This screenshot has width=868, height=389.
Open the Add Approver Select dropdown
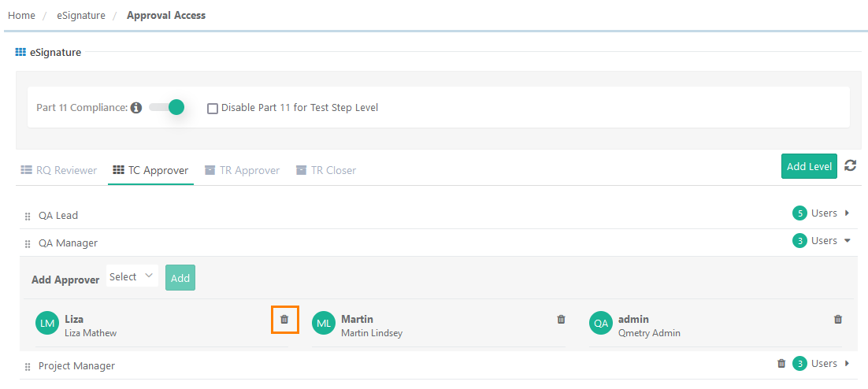[x=132, y=277]
